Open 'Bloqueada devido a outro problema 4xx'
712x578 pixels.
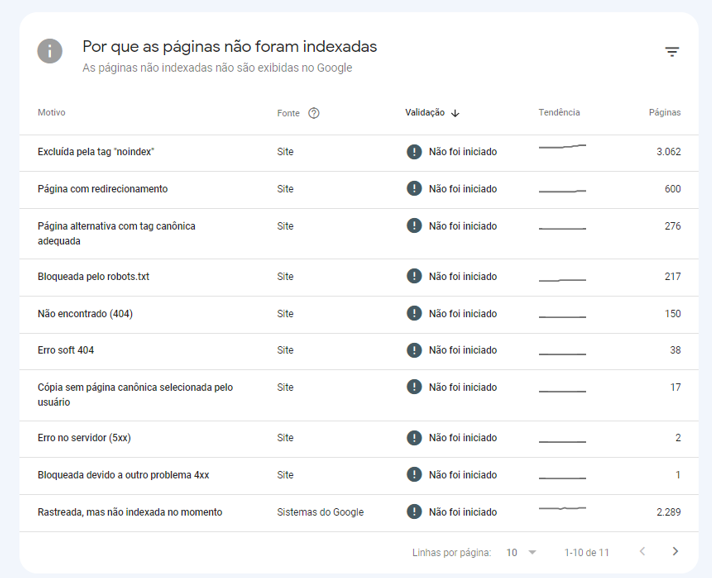121,475
